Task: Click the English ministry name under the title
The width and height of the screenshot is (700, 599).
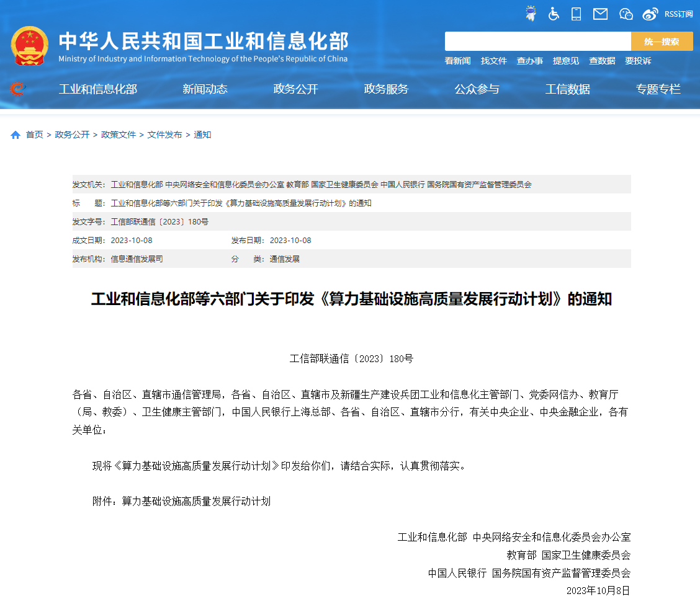Action: tap(203, 59)
